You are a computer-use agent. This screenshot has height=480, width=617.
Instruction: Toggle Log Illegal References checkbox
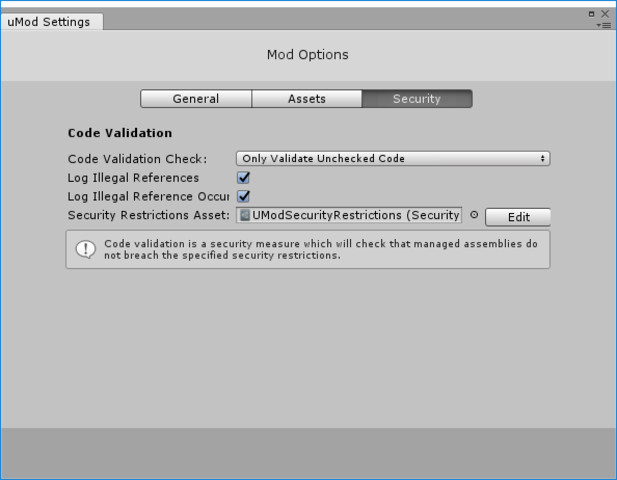click(244, 177)
